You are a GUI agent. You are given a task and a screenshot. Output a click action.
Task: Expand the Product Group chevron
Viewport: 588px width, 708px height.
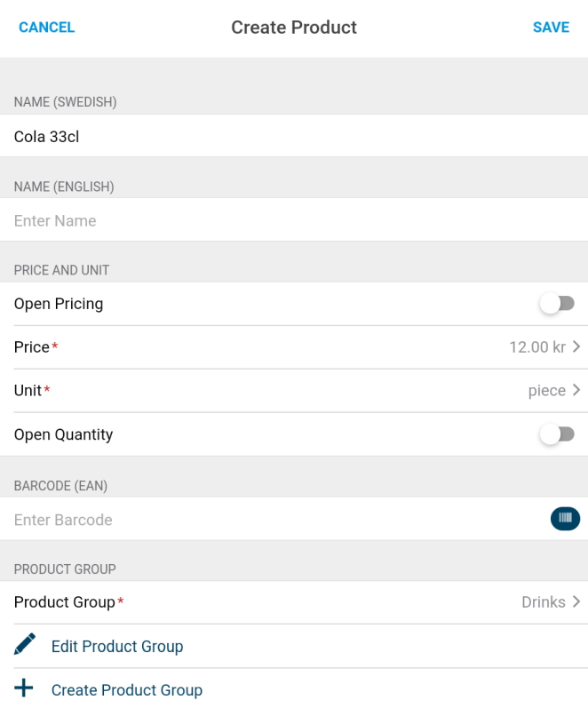(576, 602)
